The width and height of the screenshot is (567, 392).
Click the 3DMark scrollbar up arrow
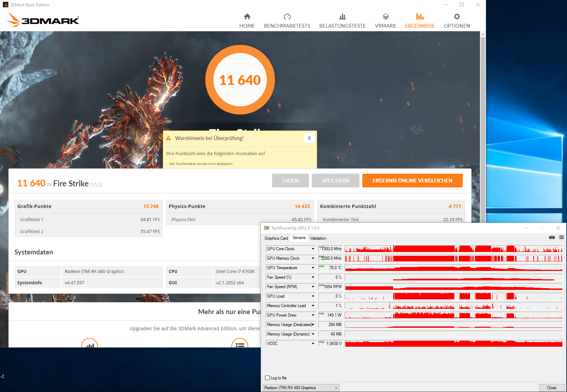[x=483, y=34]
